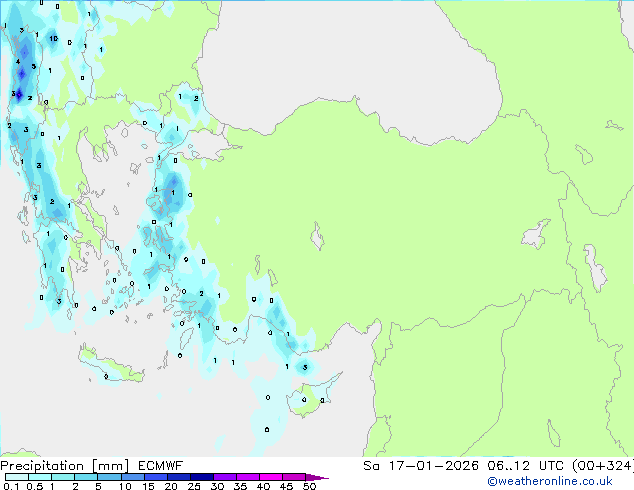This screenshot has height=490, width=634.
Task: Select the legend swatch between 2 and 5
Action: tap(86, 477)
